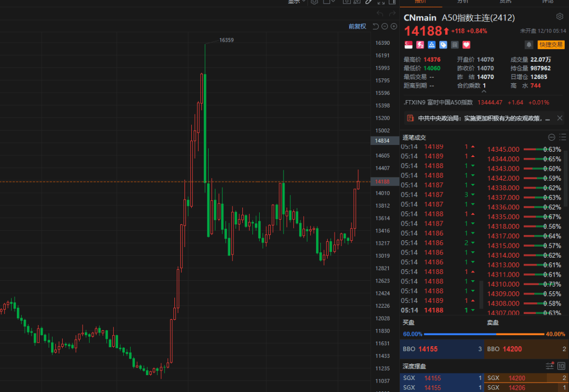Open quote settings gear beside A50指数主连
The width and height of the screenshot is (569, 392).
tap(560, 17)
